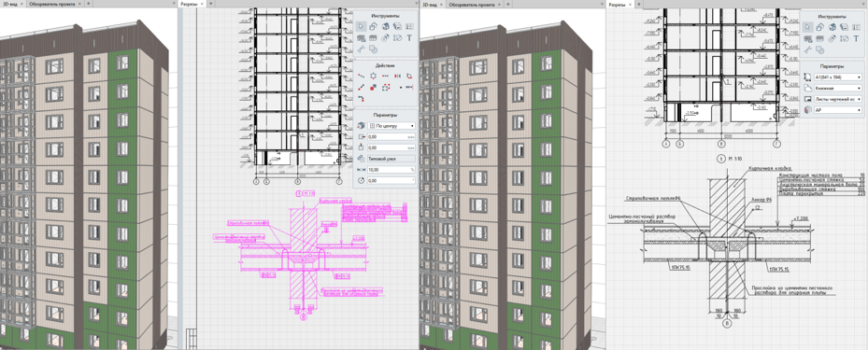This screenshot has width=868, height=350.
Task: Switch to left Обозреватель проекта tab
Action: tap(52, 4)
